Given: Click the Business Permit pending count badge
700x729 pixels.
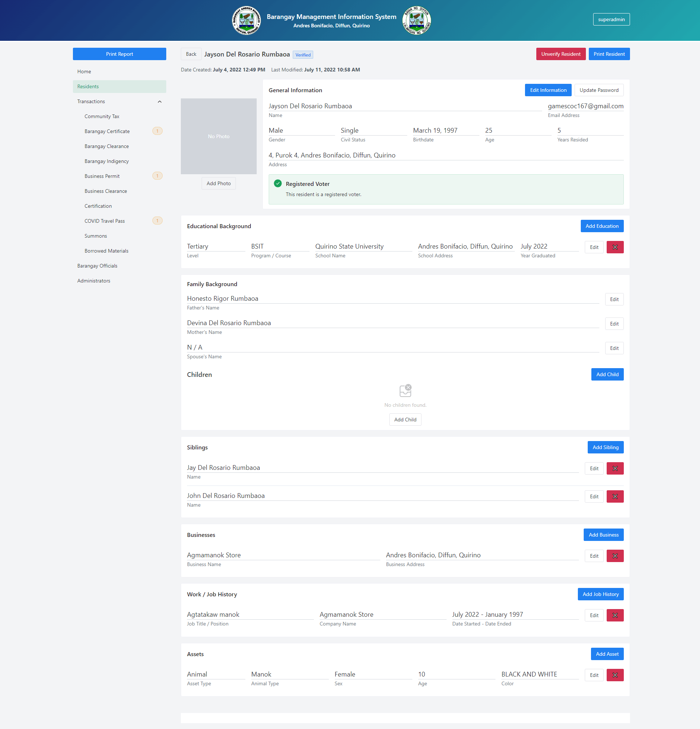Looking at the screenshot, I should pos(157,176).
